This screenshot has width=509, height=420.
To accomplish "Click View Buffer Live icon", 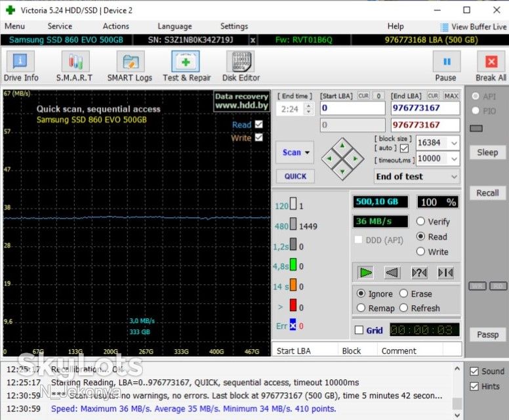I will (x=444, y=28).
